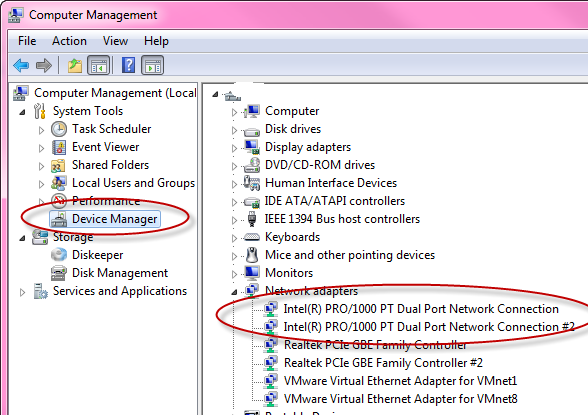
Task: Expand the Display adapters node
Action: 234,148
